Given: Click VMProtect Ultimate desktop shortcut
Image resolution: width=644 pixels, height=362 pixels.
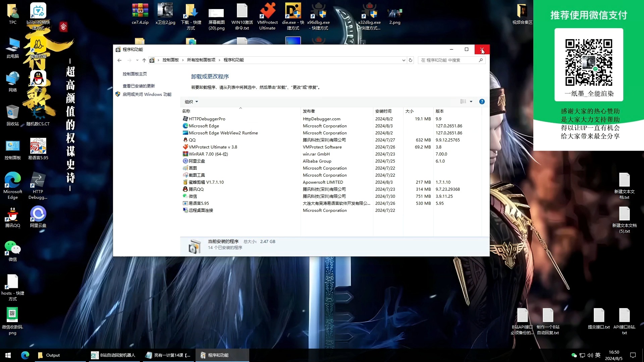Looking at the screenshot, I should [267, 16].
